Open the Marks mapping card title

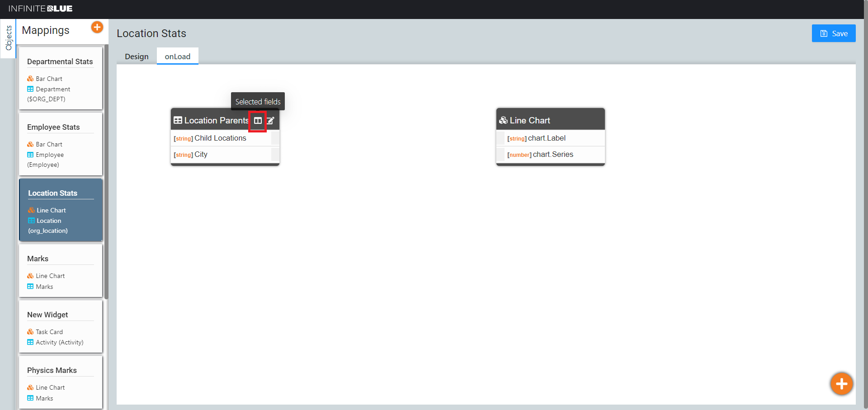click(38, 259)
